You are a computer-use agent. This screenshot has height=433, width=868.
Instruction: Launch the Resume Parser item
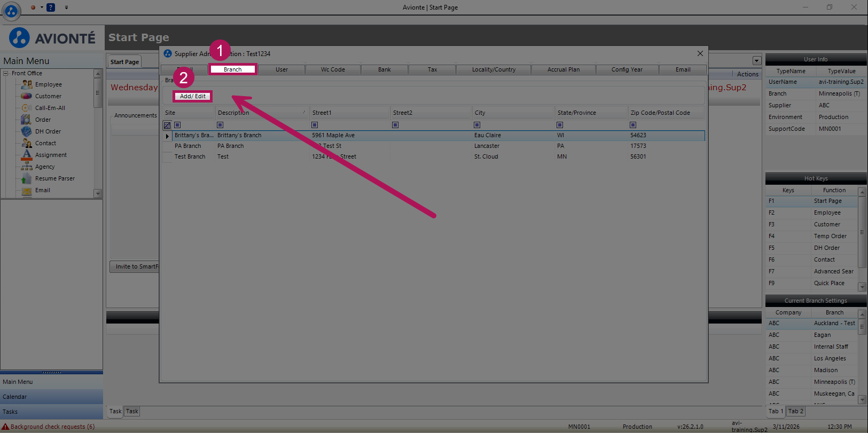coord(55,178)
